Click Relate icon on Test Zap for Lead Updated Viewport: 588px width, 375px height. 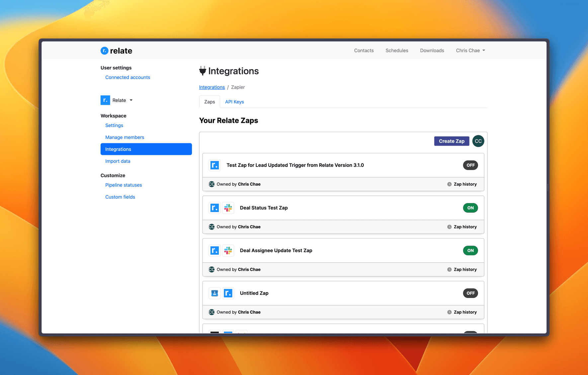pyautogui.click(x=215, y=165)
